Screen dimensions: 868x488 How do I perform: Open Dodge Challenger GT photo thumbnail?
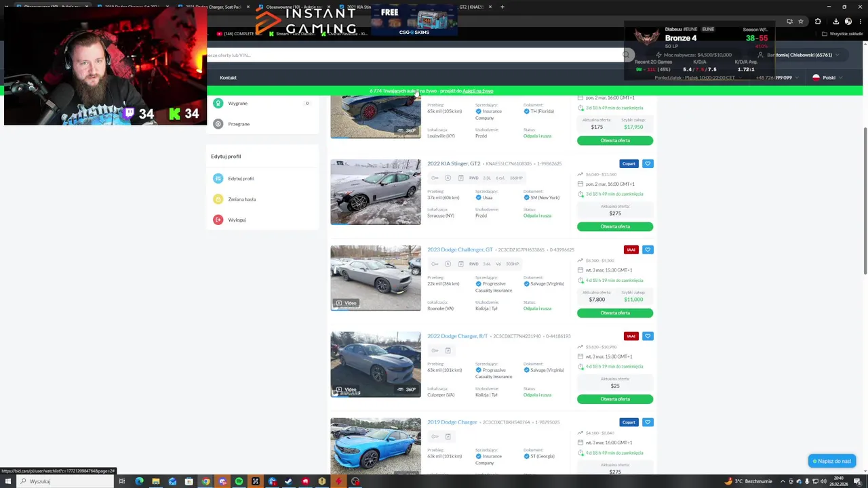(x=376, y=278)
